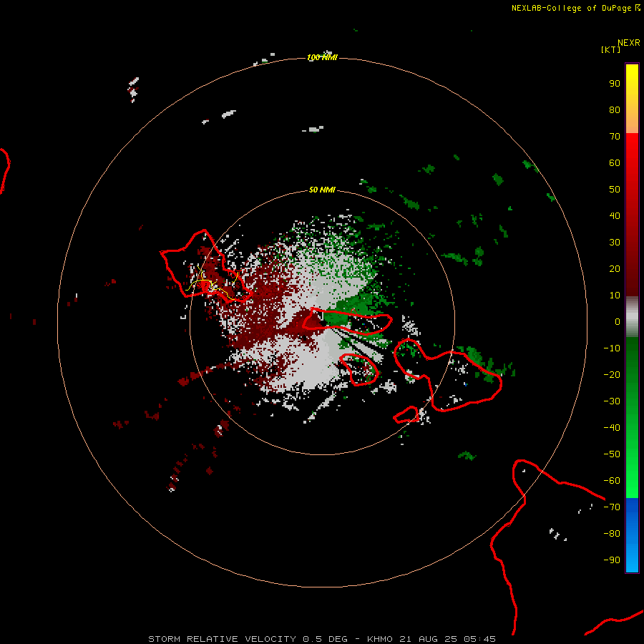The width and height of the screenshot is (644, 644).
Task: Click the -50 knot scale label
Action: [612, 454]
